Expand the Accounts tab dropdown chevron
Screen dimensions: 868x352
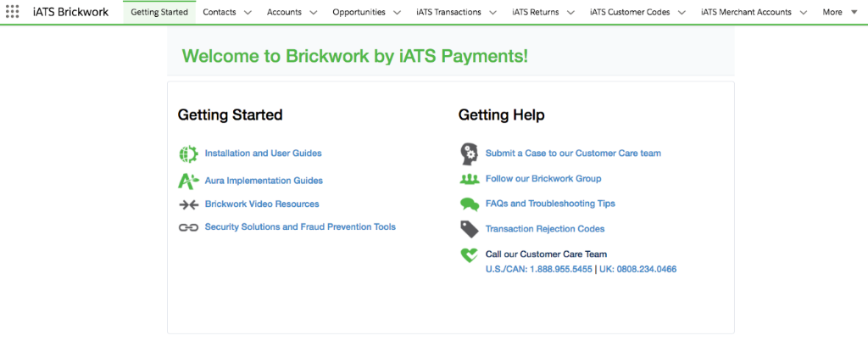tap(314, 12)
